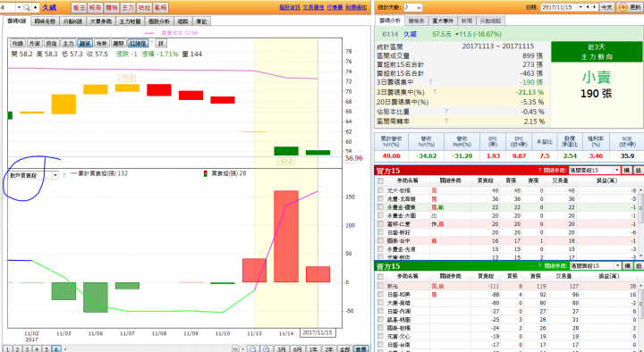Set the chart range to 1年
The height and width of the screenshot is (352, 644).
pos(313,348)
